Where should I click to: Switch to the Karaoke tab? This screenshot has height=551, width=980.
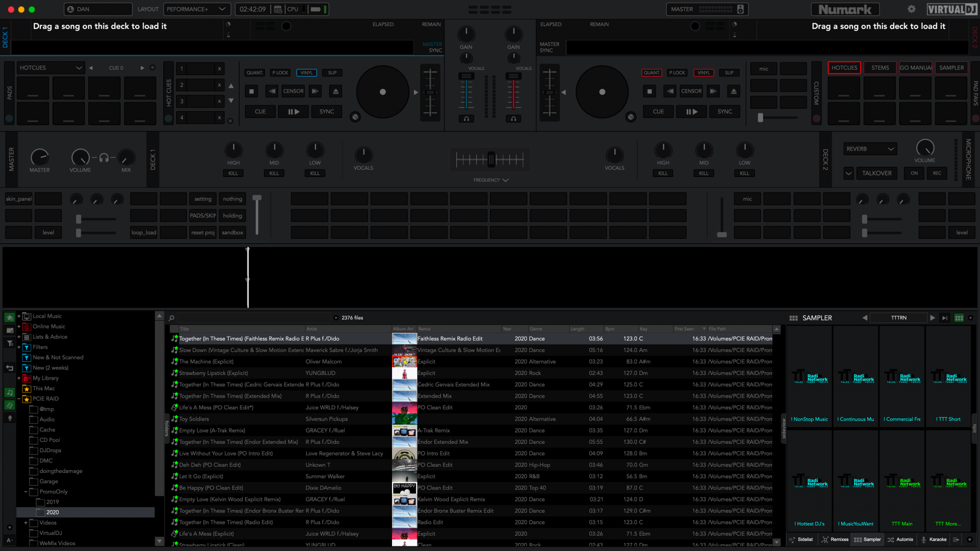pos(934,540)
